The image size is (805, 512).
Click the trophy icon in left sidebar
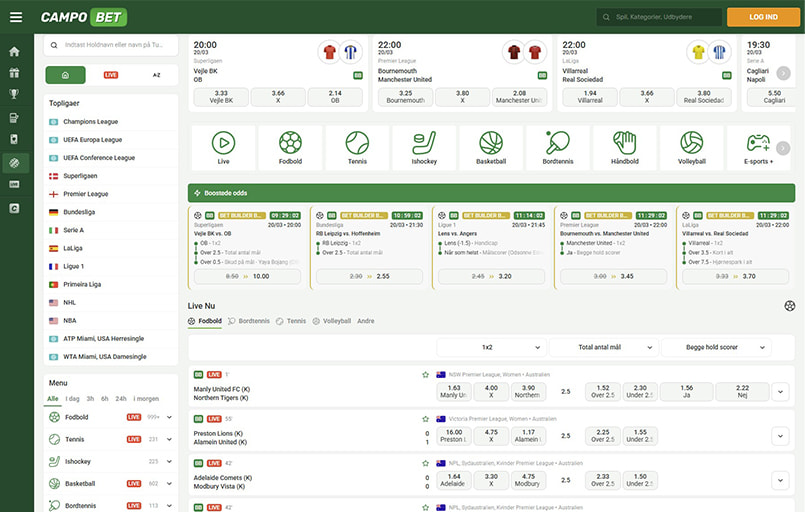(x=14, y=95)
